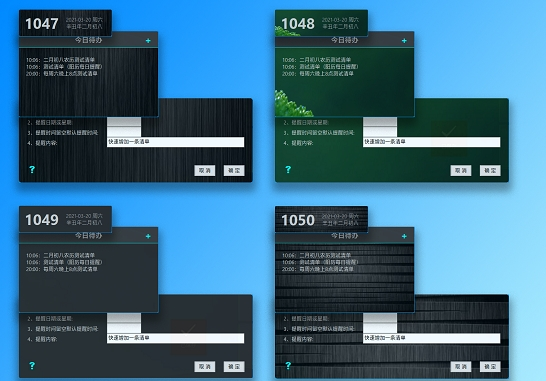Select the 二月初八农历测试清单 row in skin 1049
This screenshot has height=381, width=546.
point(60,256)
